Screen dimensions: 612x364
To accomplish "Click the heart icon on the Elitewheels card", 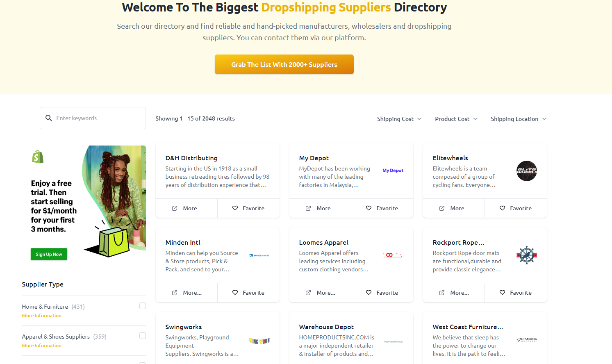I will (x=503, y=208).
